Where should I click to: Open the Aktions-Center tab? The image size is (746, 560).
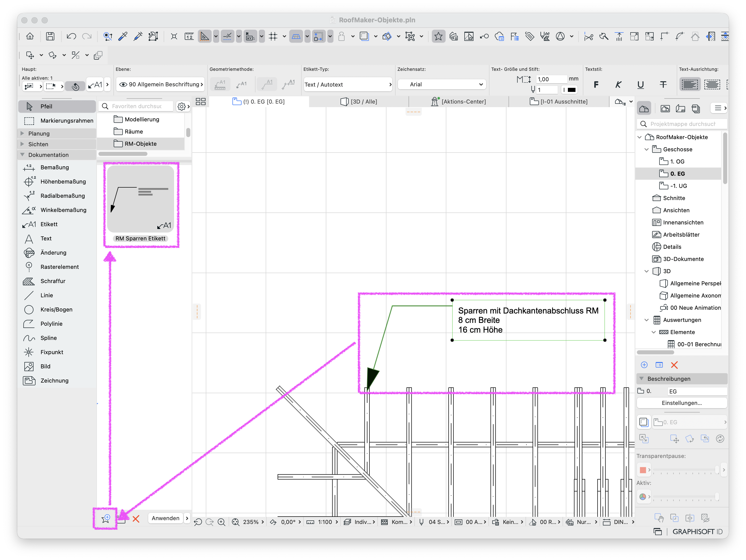click(x=459, y=102)
